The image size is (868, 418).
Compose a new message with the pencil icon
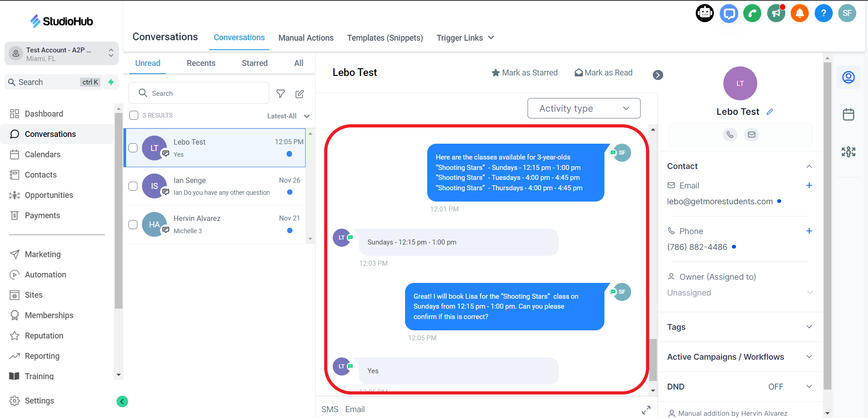point(300,94)
